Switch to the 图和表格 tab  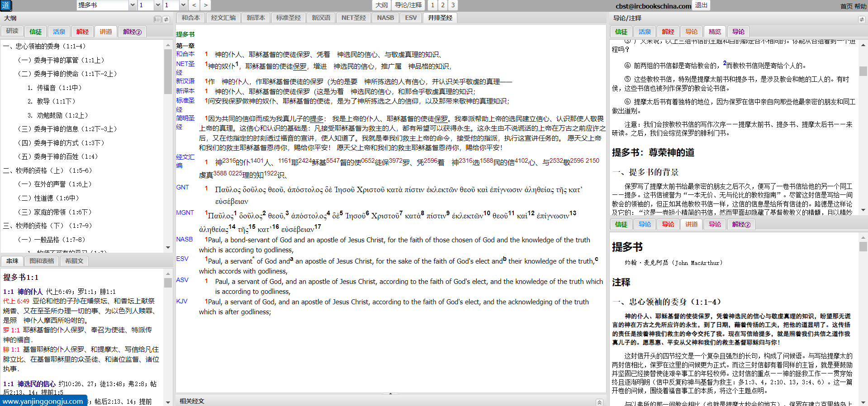[x=42, y=261]
